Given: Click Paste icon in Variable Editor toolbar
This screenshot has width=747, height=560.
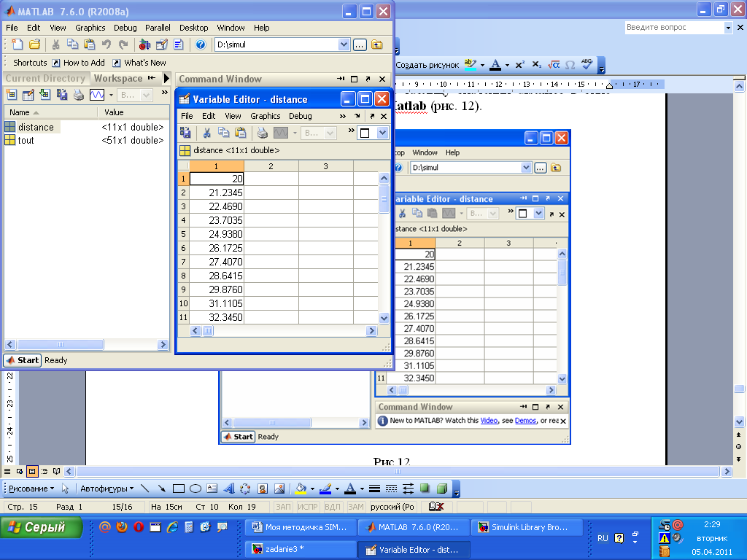Looking at the screenshot, I should 241,133.
